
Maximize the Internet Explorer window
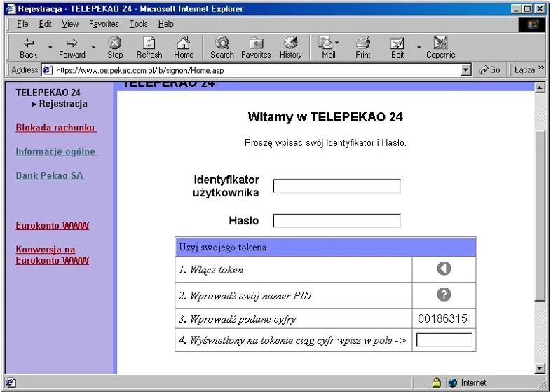click(527, 9)
